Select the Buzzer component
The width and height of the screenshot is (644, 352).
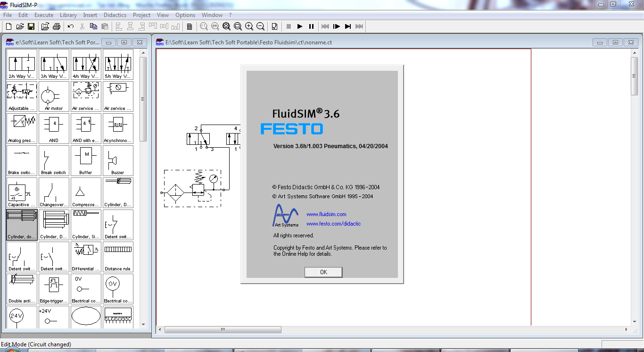[118, 161]
